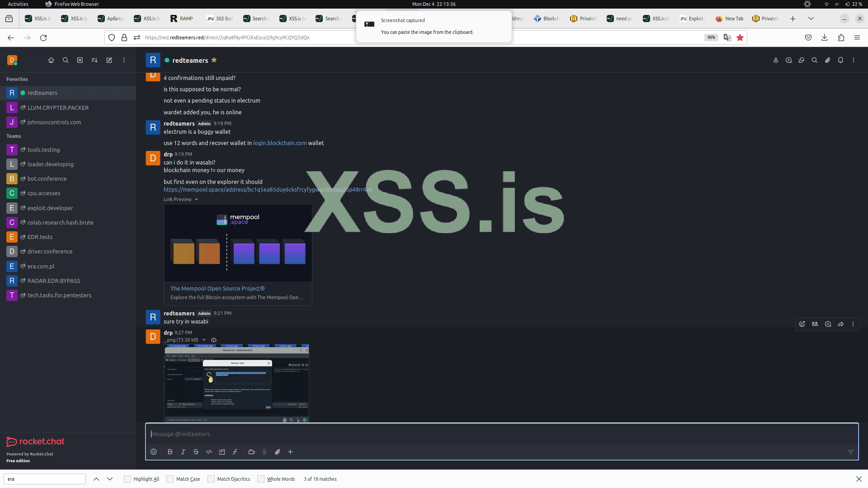868x488 pixels.
Task: Open the bot.conference team channel
Action: 47,178
